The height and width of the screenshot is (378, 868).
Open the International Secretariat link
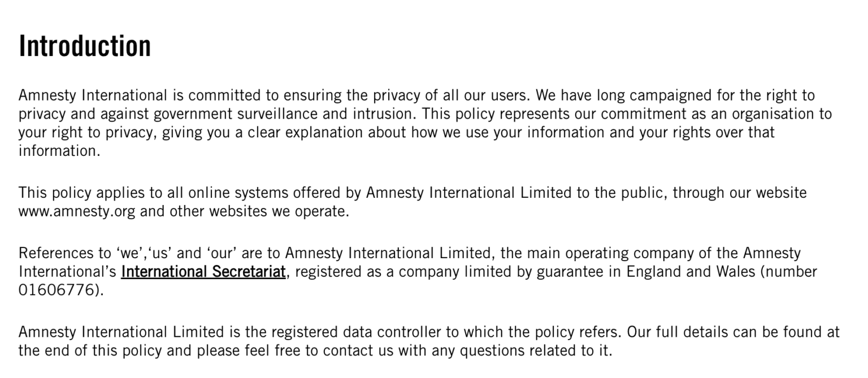(x=203, y=272)
